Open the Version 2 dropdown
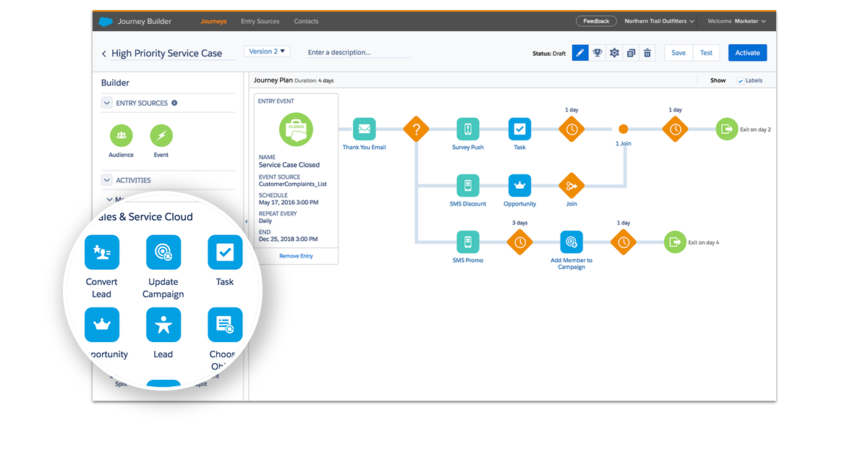Image resolution: width=868 pixels, height=463 pixels. tap(267, 51)
